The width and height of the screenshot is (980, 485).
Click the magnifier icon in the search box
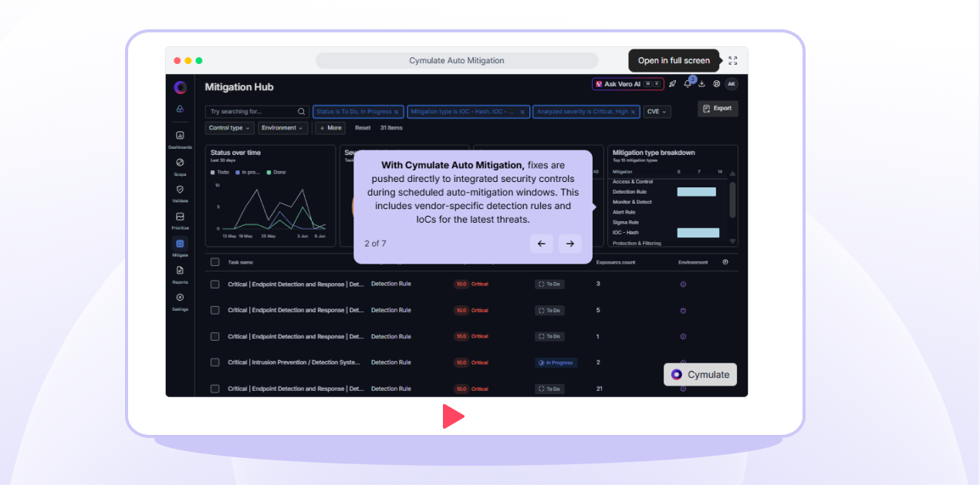tap(302, 112)
